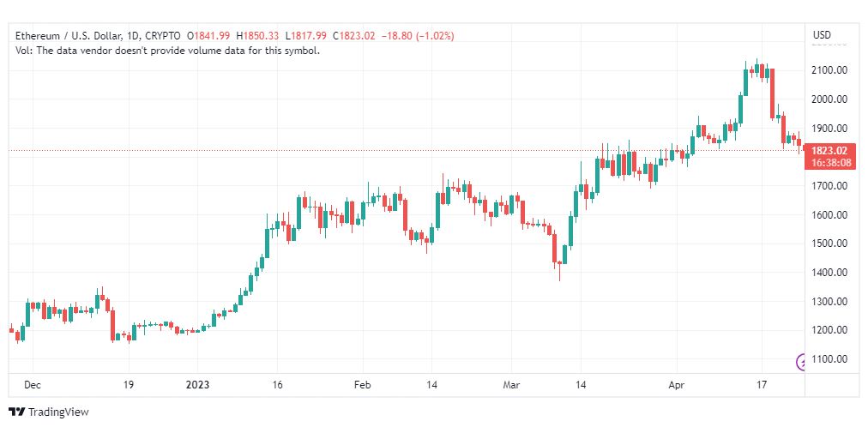The image size is (868, 427).
Task: Click the TradingView logo
Action: [x=18, y=412]
